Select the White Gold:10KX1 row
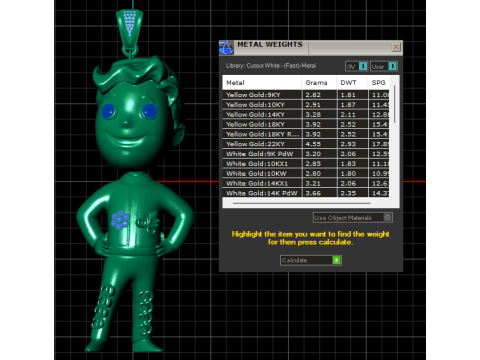Image resolution: width=480 pixels, height=360 pixels. click(306, 164)
